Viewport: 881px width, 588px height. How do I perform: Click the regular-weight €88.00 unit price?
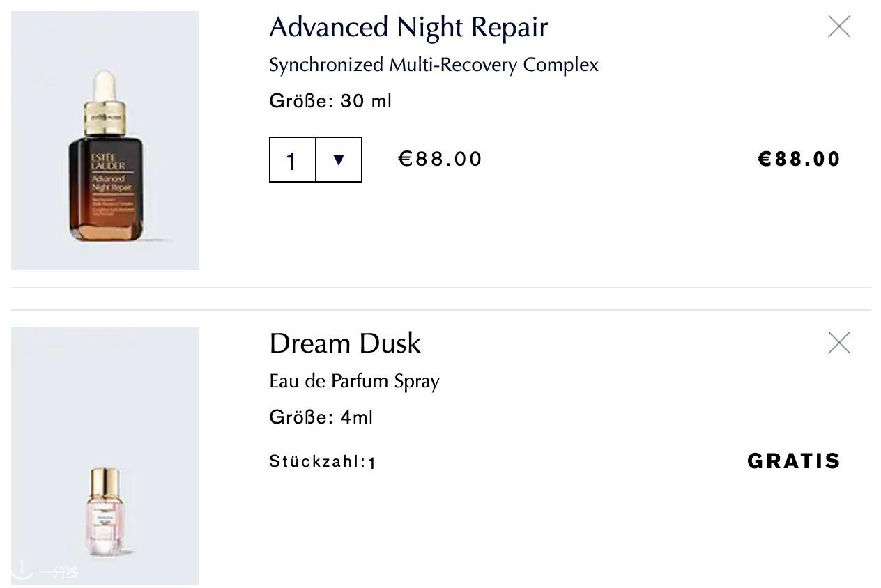click(440, 159)
